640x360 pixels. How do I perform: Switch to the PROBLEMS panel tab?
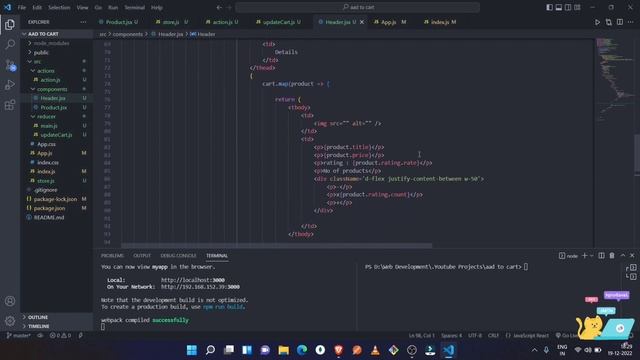click(x=112, y=256)
